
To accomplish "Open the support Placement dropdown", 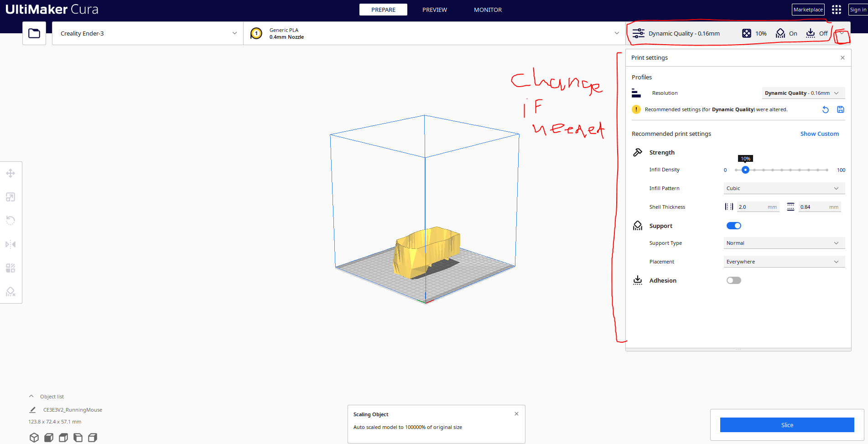I will [x=785, y=262].
